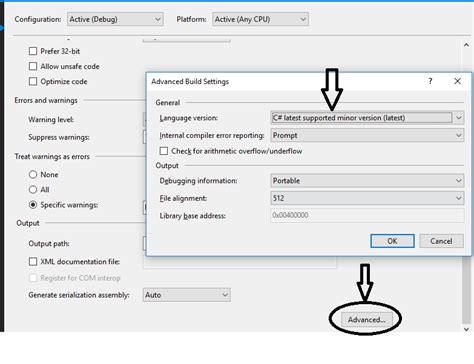Viewport: 474px width, 364px height.
Task: Cancel the Advanced Build Settings dialog
Action: (x=441, y=241)
